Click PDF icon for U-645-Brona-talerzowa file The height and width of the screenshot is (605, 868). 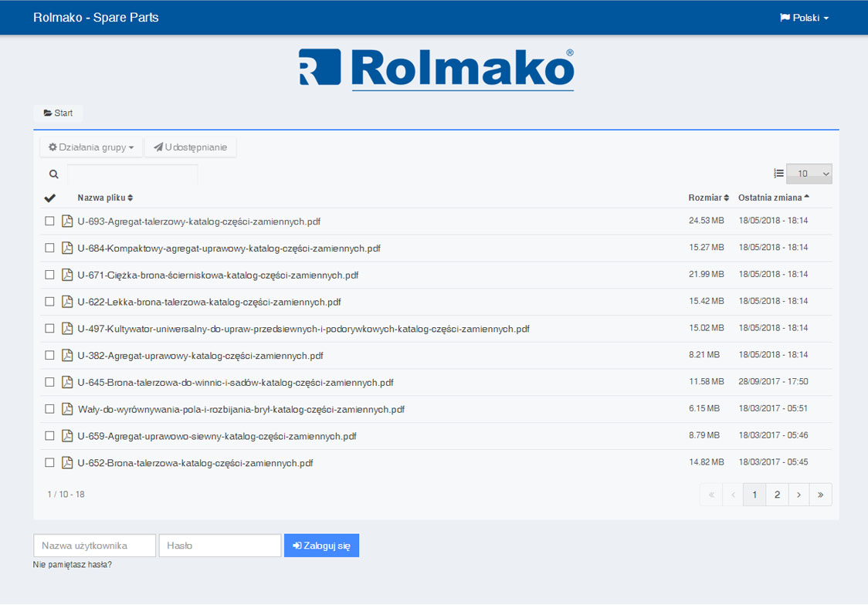pos(67,382)
